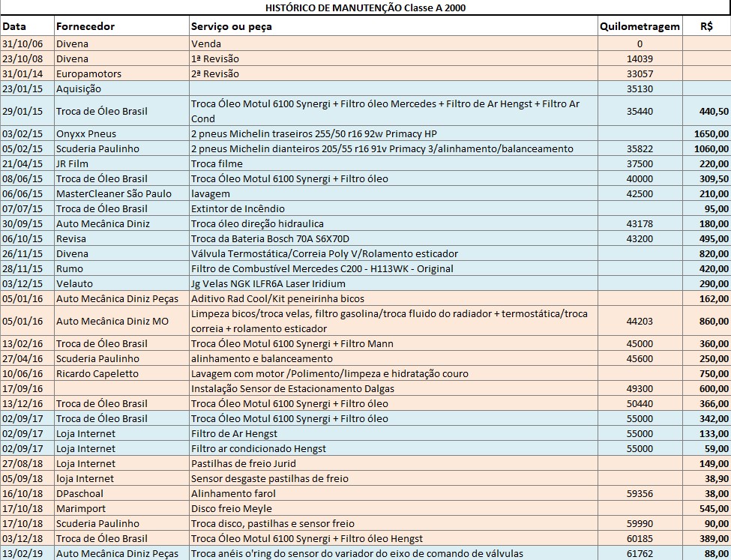Select the 'Disco freio Meyle' cell
Image resolution: width=731 pixels, height=560 pixels.
[394, 508]
